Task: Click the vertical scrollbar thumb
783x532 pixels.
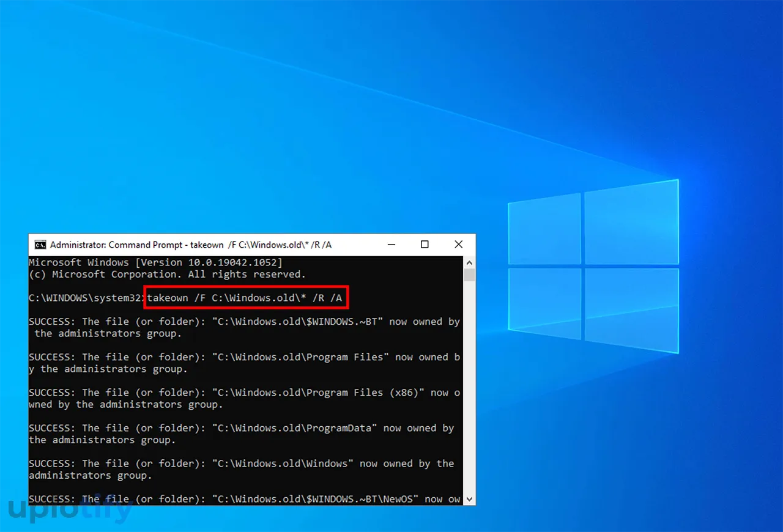Action: click(x=469, y=275)
